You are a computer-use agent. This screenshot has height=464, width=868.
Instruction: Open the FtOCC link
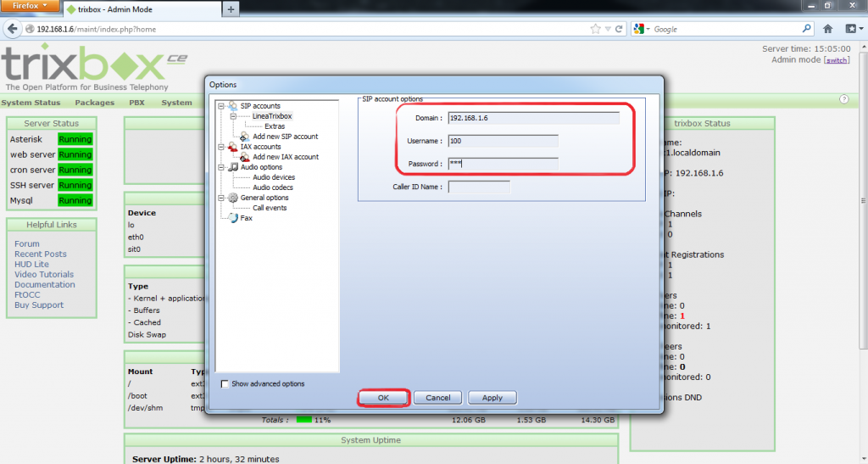[x=27, y=294]
